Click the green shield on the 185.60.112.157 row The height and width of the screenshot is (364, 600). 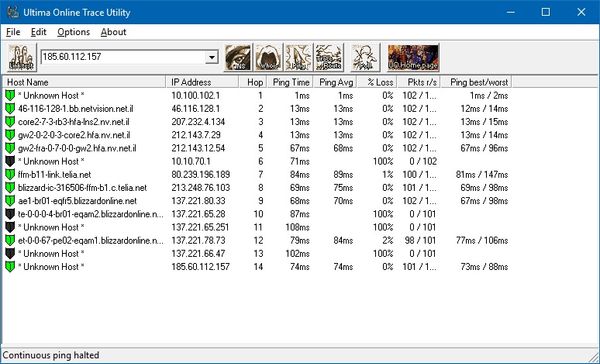(x=10, y=267)
